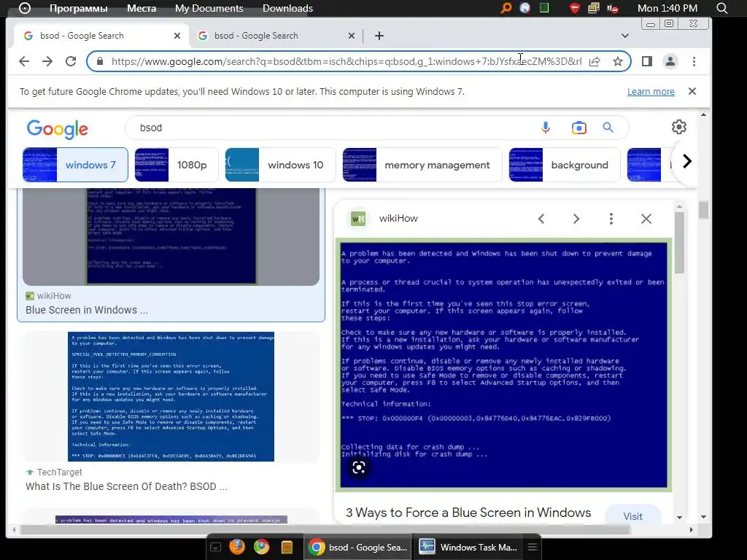Open a new tab with the plus button
747x560 pixels.
[x=379, y=36]
